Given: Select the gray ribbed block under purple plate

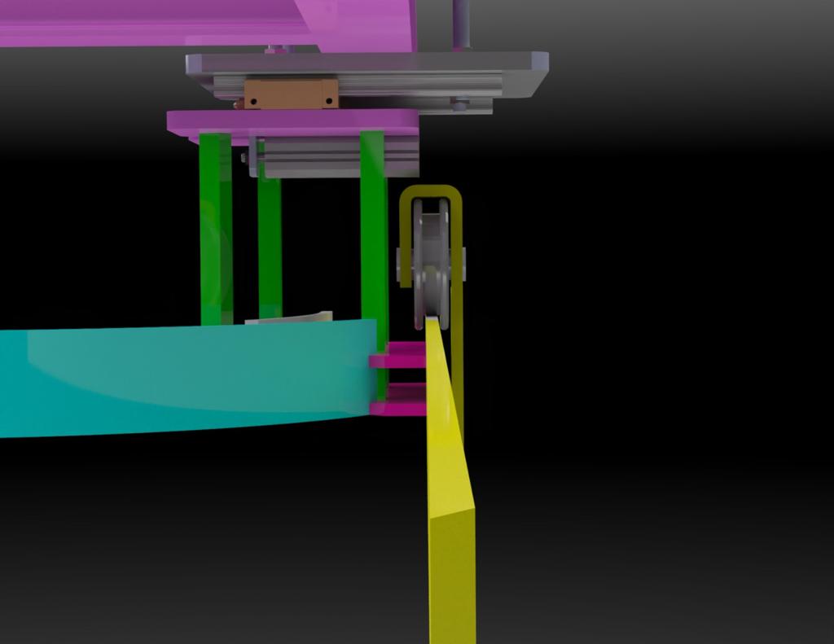Looking at the screenshot, I should coord(334,157).
